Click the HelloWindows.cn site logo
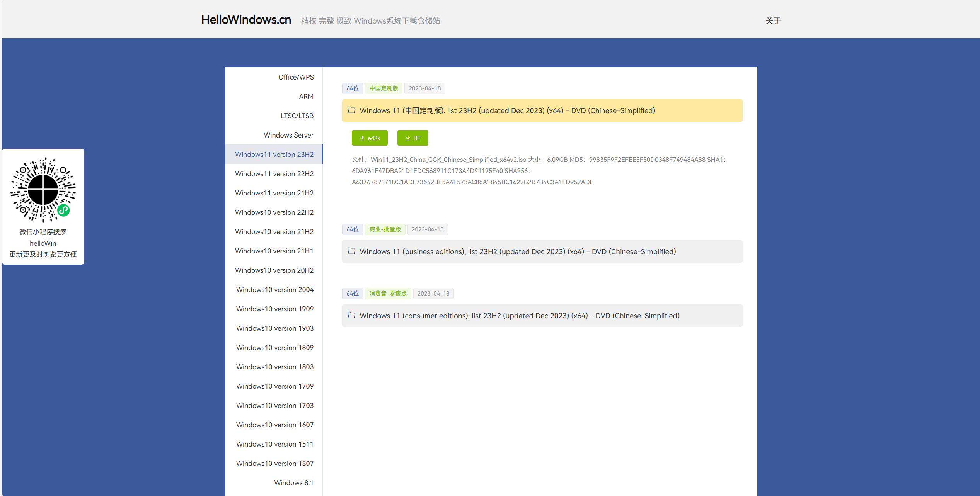The image size is (980, 496). [246, 20]
